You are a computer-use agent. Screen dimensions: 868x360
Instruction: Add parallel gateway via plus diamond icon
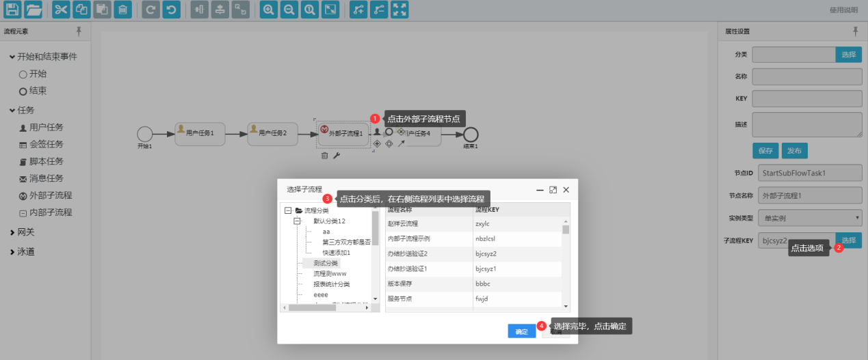coord(377,143)
